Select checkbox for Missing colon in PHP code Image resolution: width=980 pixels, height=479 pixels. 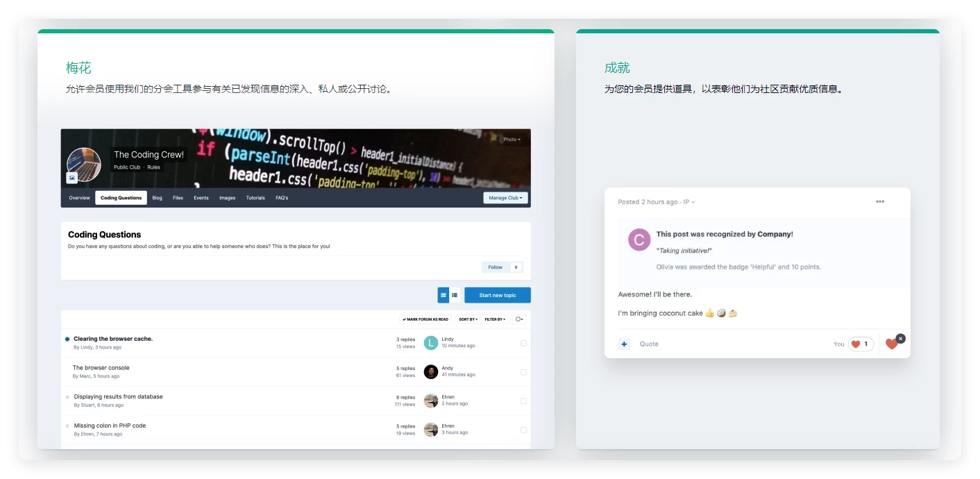coord(523,430)
